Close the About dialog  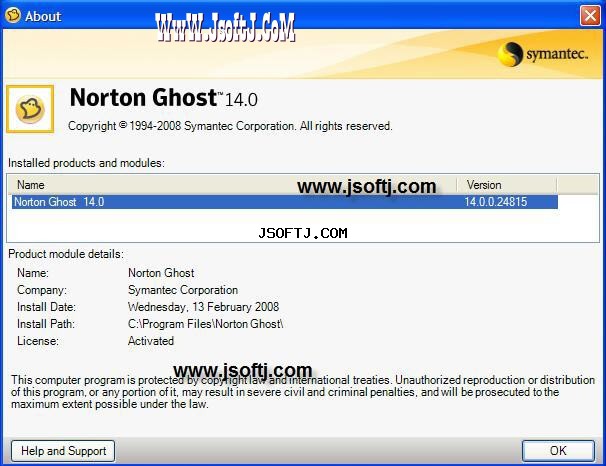(x=590, y=16)
